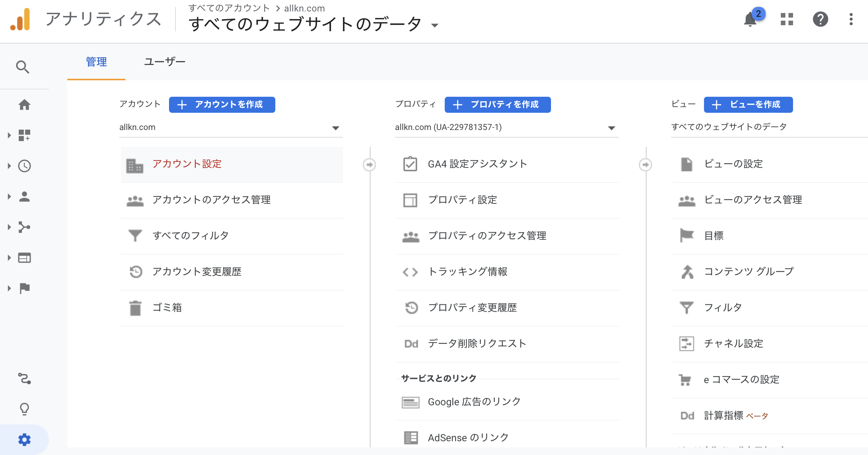868x455 pixels.
Task: Open Behavior layout icon in sidebar
Action: [x=24, y=258]
